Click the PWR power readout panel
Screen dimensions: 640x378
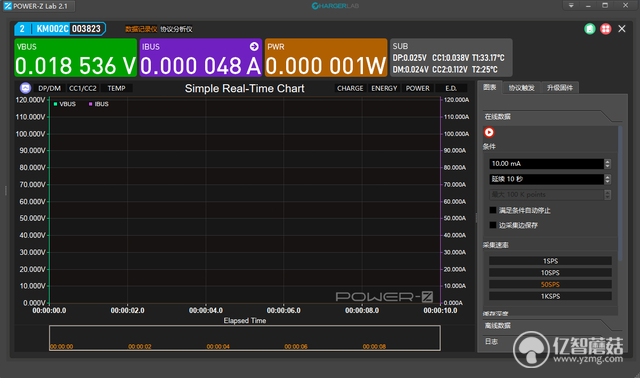[326, 58]
